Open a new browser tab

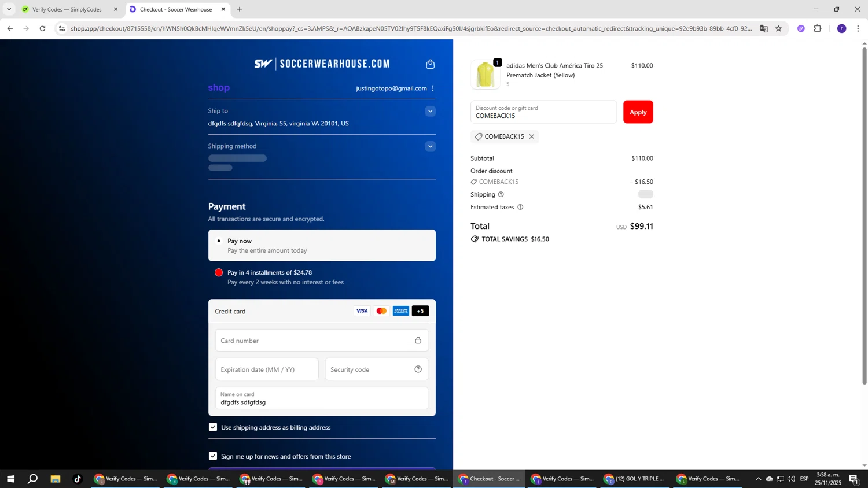(x=240, y=9)
